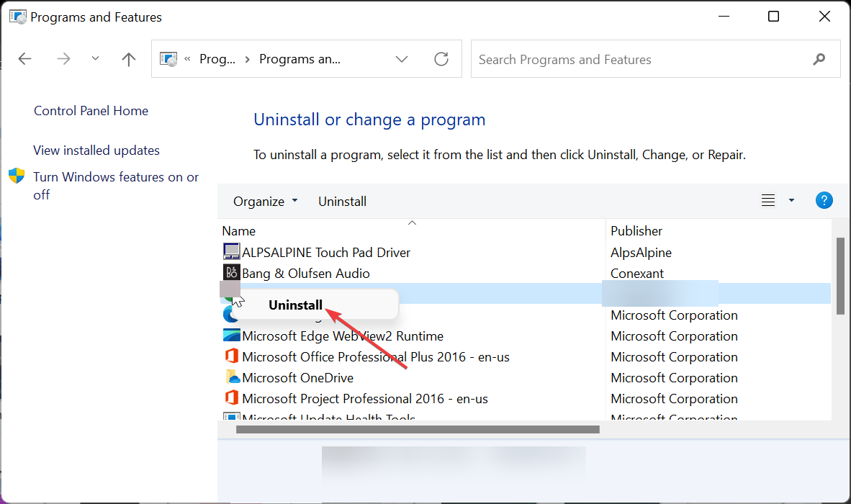Click the Microsoft Project Professional 2016 icon

point(231,397)
